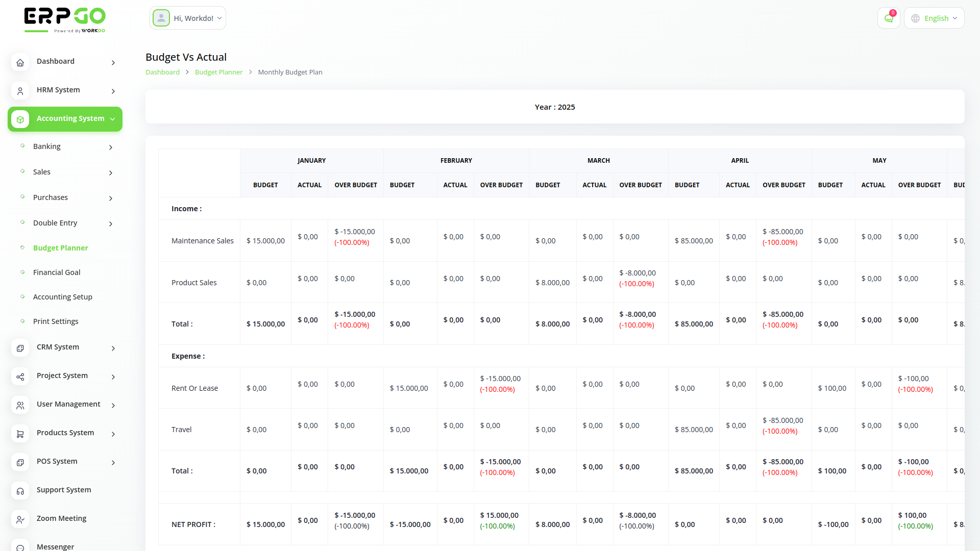Open the Banking menu item
The image size is (980, 551).
(x=47, y=146)
